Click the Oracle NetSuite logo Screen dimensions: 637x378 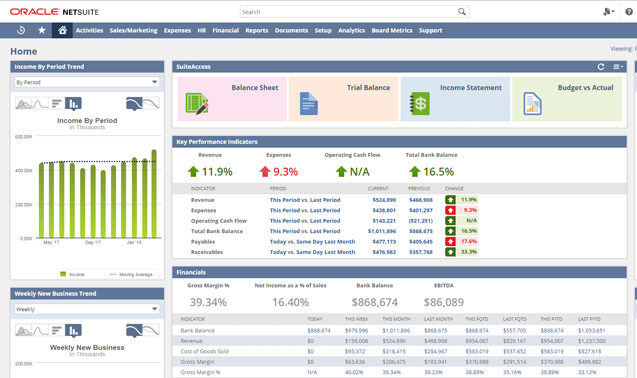(x=54, y=12)
